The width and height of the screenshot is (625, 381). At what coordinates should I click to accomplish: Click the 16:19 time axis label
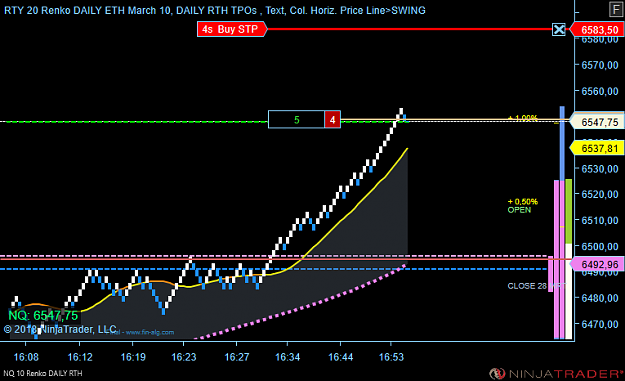(x=133, y=357)
